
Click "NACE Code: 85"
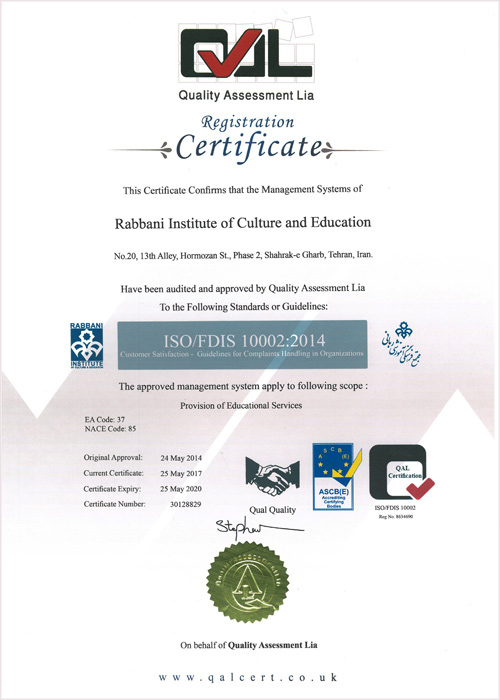coord(110,429)
